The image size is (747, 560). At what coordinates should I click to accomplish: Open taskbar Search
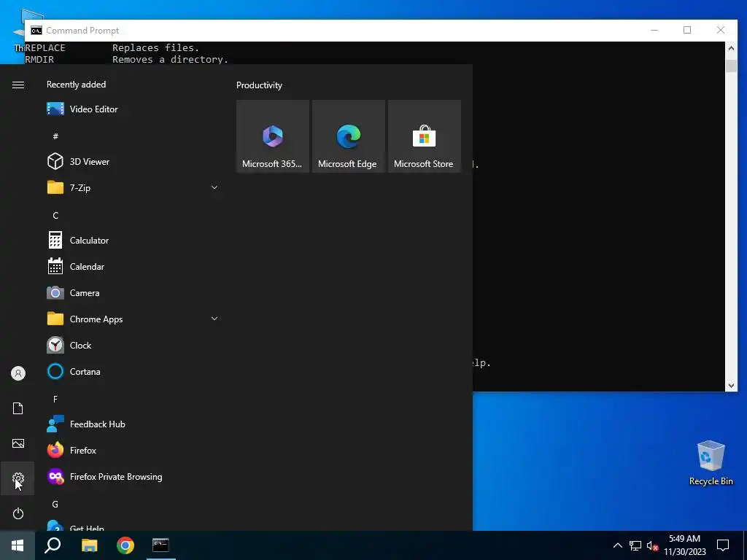[x=53, y=545]
